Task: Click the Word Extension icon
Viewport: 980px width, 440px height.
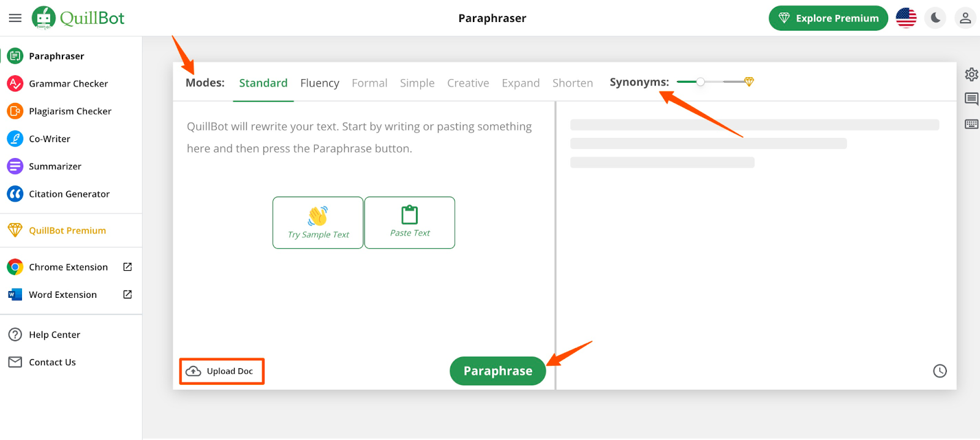Action: coord(15,295)
